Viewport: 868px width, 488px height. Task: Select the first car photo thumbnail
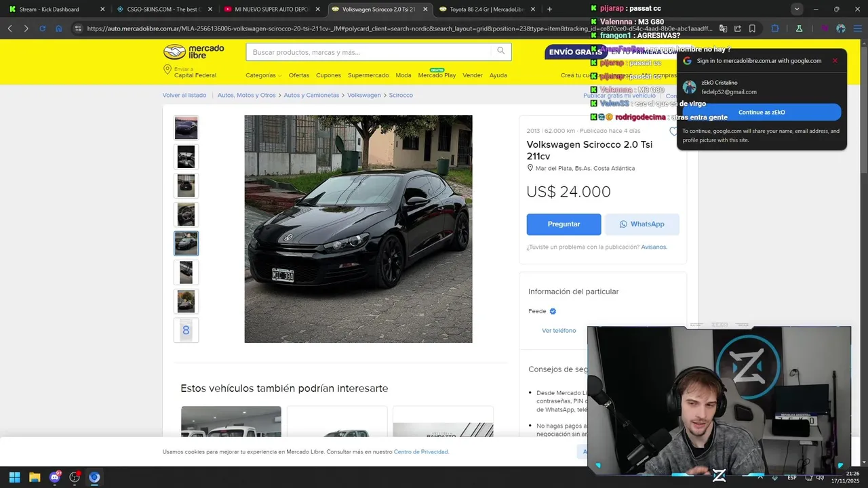coord(186,127)
